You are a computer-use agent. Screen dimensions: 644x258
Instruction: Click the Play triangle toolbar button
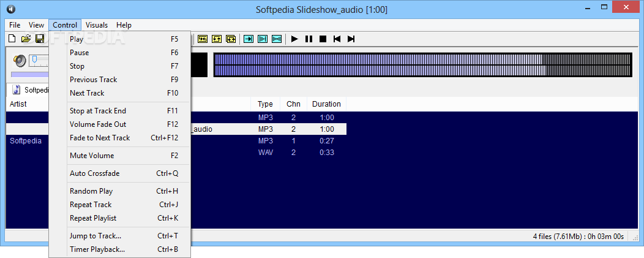pos(294,39)
